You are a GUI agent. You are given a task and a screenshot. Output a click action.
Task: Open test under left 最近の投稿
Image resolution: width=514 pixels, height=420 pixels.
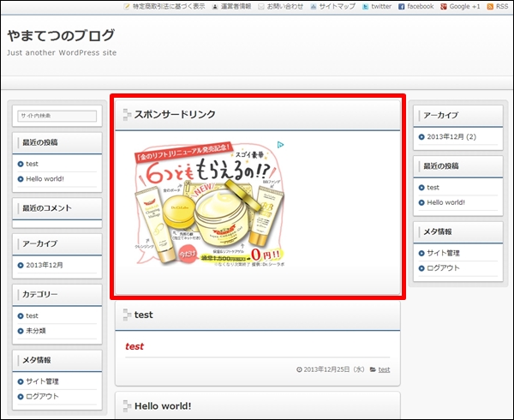(x=33, y=164)
